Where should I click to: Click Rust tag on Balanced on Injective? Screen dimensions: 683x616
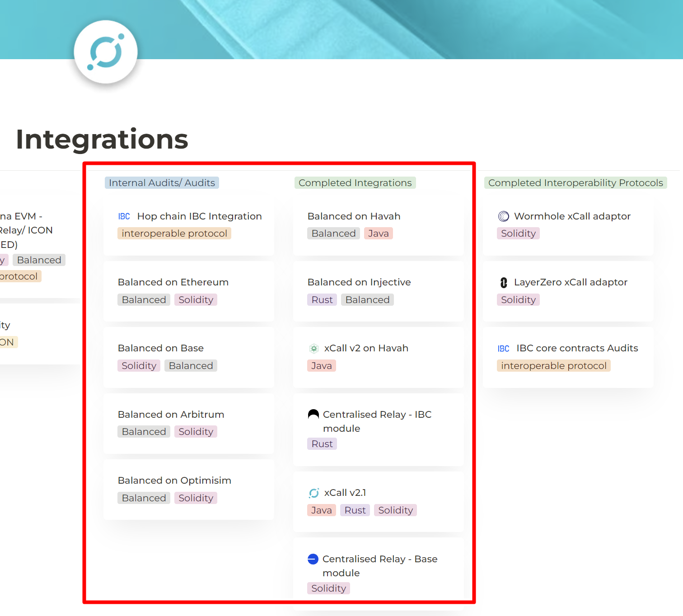click(x=322, y=300)
